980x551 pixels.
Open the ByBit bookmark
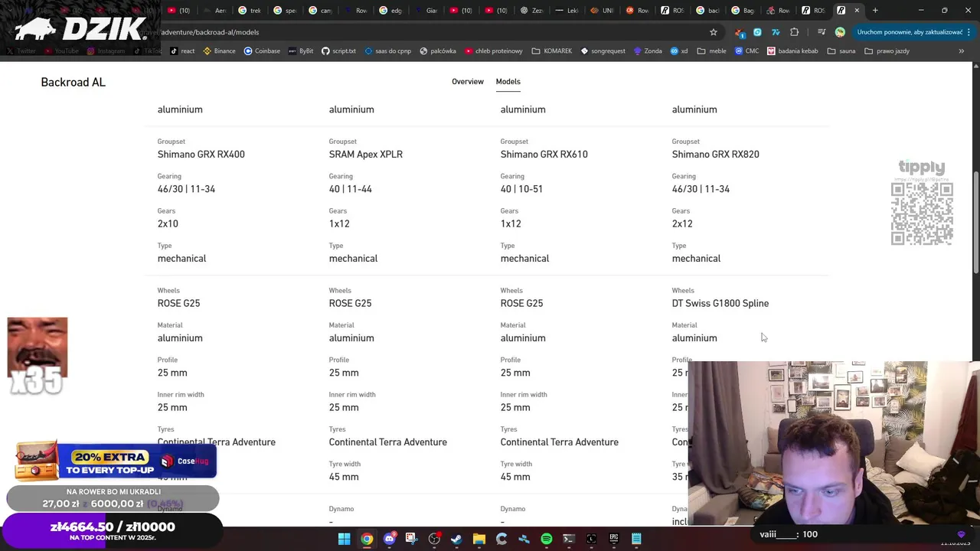[300, 51]
